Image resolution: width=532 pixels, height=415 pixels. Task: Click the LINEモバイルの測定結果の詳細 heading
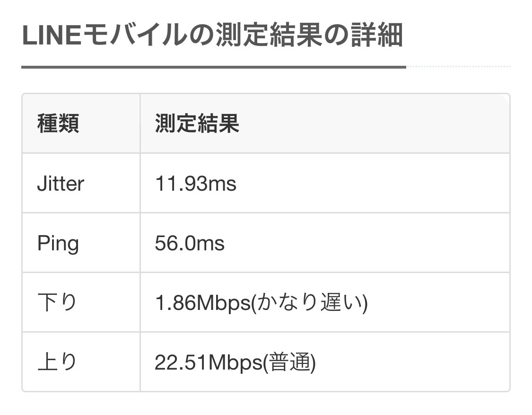[212, 35]
